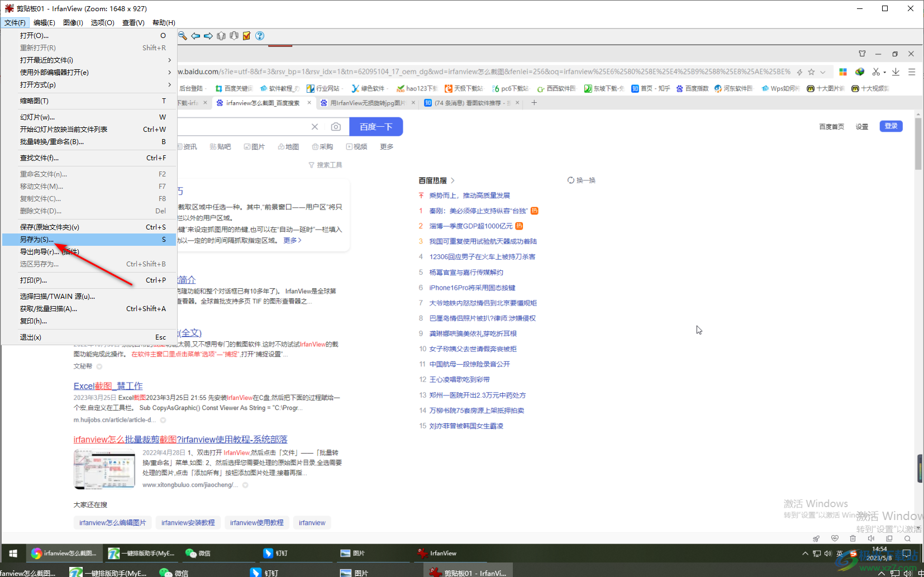Image resolution: width=924 pixels, height=577 pixels.
Task: Open irfanview怎么批量裁剪截图 result link
Action: tap(180, 440)
